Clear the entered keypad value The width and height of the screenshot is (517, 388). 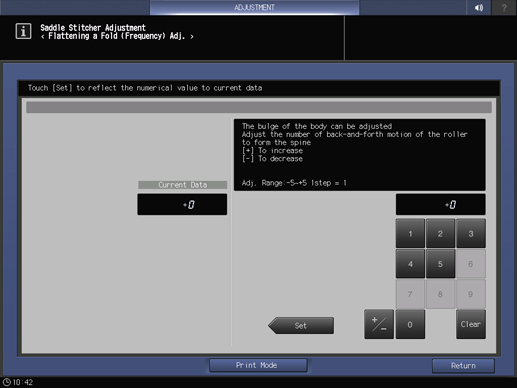(x=471, y=324)
